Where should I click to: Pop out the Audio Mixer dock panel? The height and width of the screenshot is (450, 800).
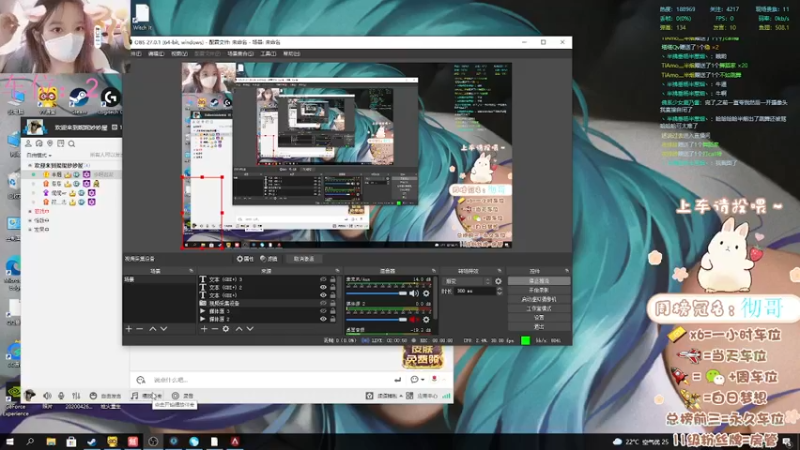tap(434, 271)
